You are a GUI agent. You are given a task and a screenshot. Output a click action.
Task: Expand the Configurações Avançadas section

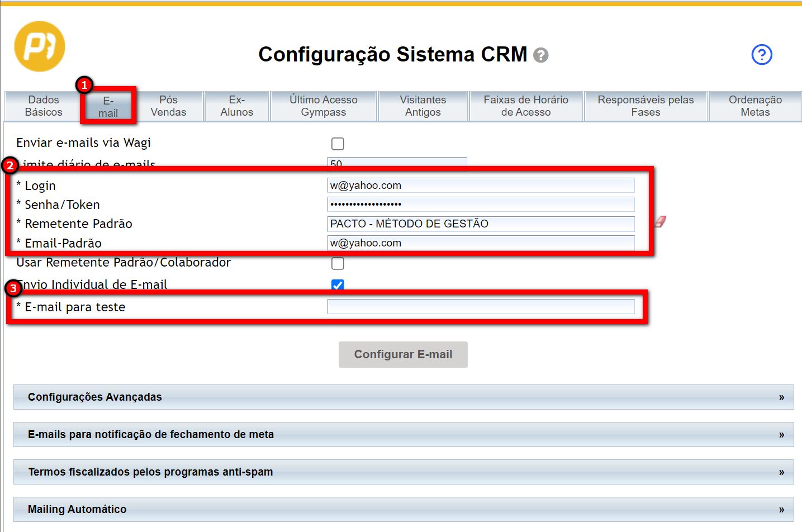[403, 397]
